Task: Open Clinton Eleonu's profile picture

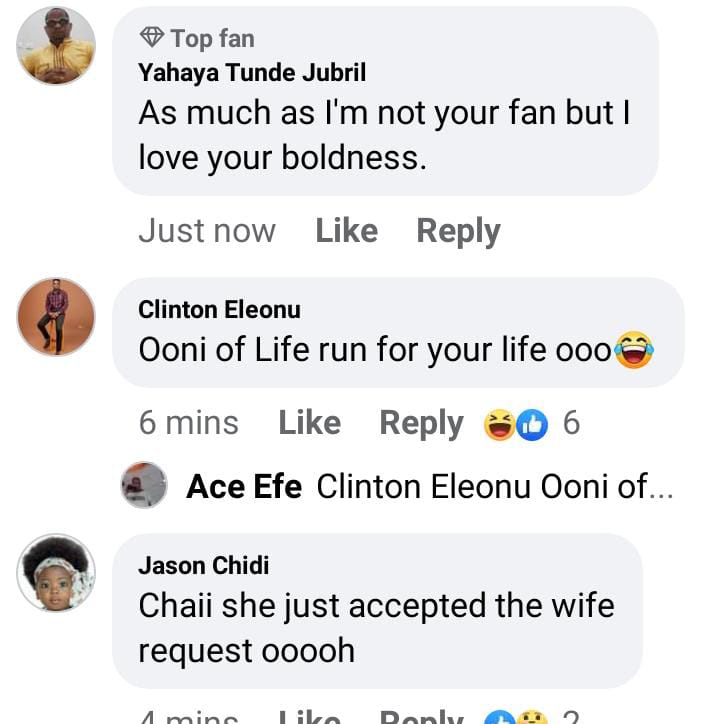Action: [x=56, y=316]
